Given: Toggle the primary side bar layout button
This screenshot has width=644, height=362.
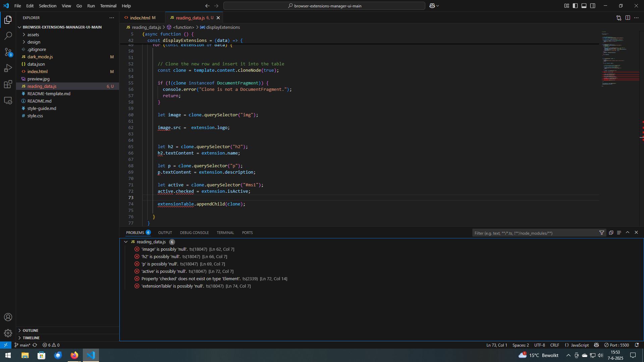Looking at the screenshot, I should pos(575,6).
